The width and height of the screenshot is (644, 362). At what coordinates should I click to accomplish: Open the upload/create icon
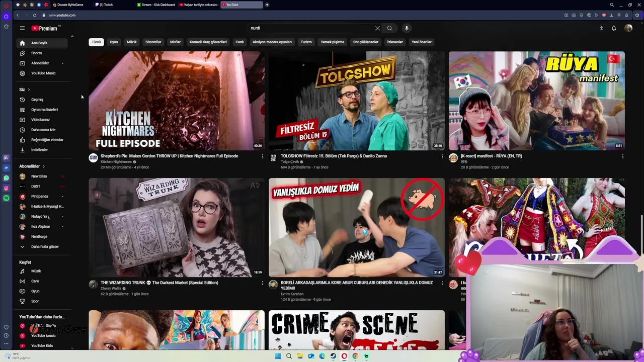[601, 28]
